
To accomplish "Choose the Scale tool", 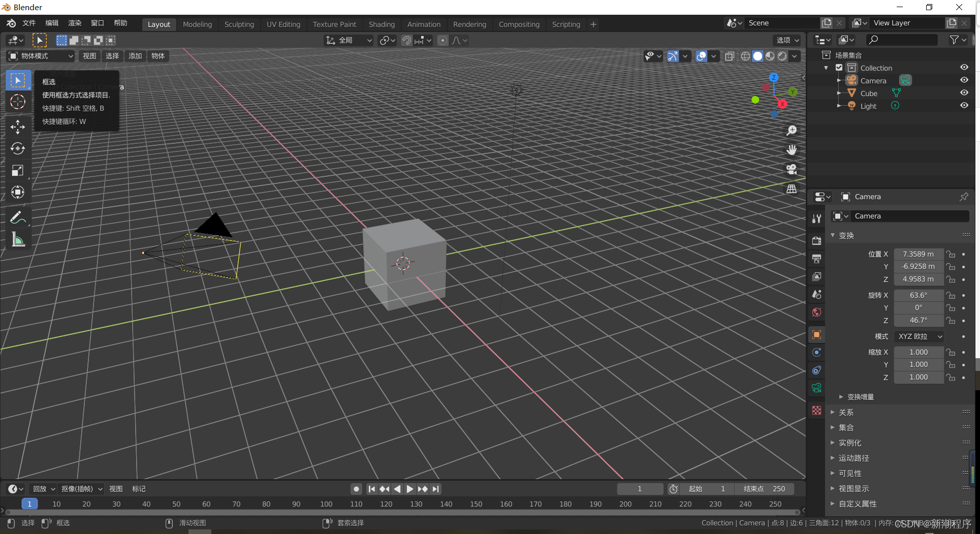I will click(18, 170).
